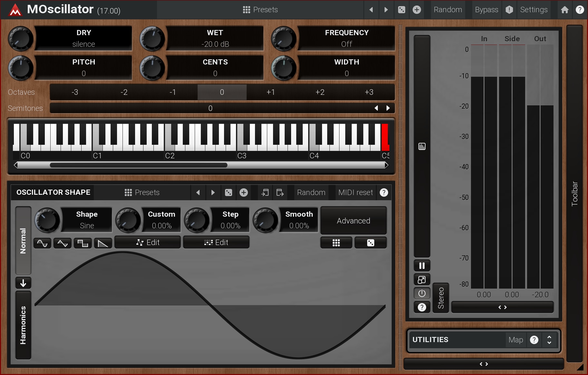
Task: Select the -2 octave option
Action: click(x=124, y=92)
